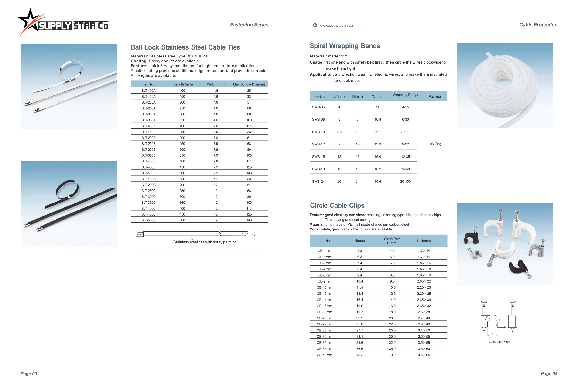
Task: Click the SWB-15 item number
Action: [318, 157]
